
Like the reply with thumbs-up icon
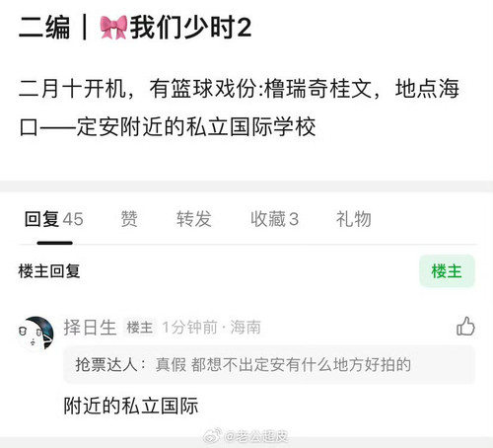point(465,326)
